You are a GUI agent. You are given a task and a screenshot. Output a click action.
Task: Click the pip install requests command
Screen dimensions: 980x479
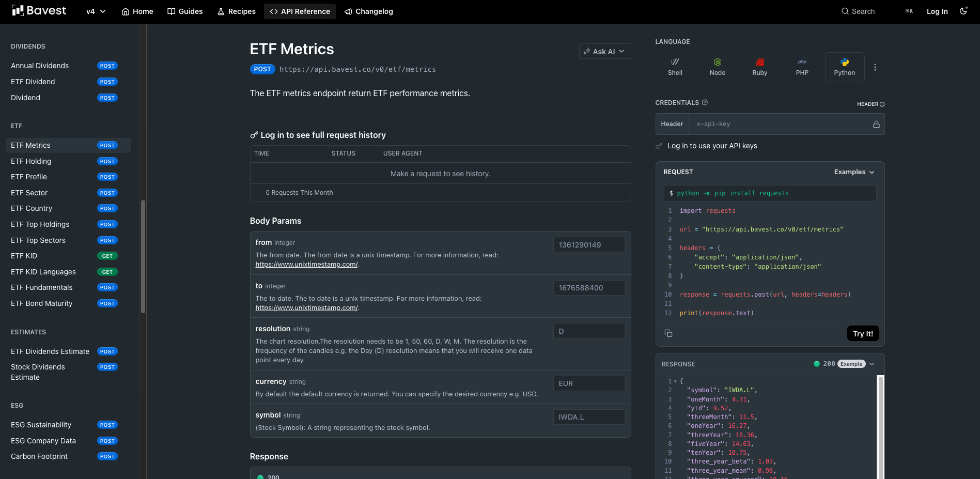click(770, 193)
